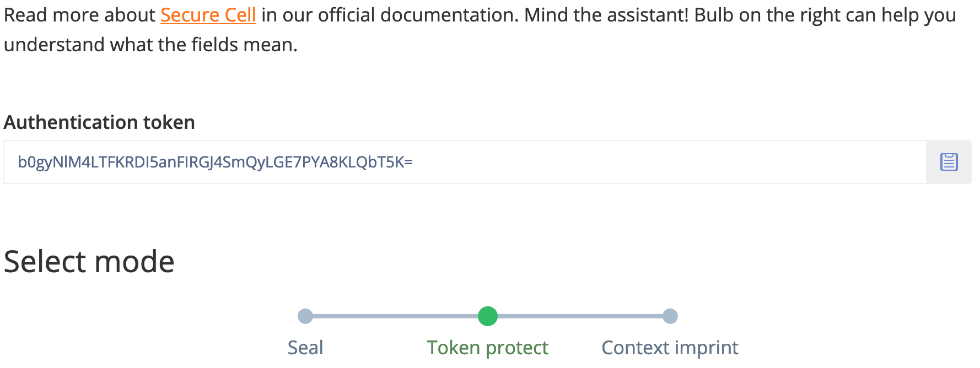Click the Seal label below the slider
This screenshot has width=980, height=368.
point(305,348)
